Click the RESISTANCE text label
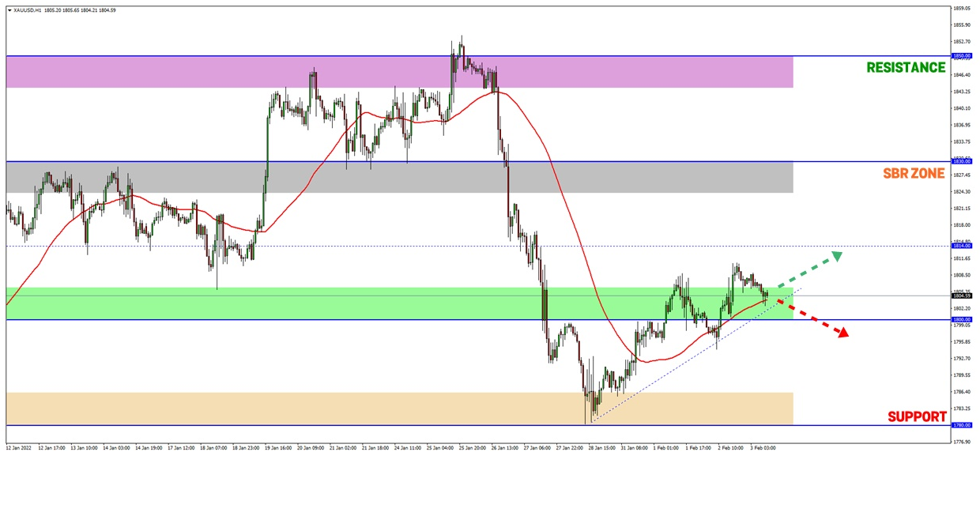Image resolution: width=980 pixels, height=512 pixels. coord(905,68)
